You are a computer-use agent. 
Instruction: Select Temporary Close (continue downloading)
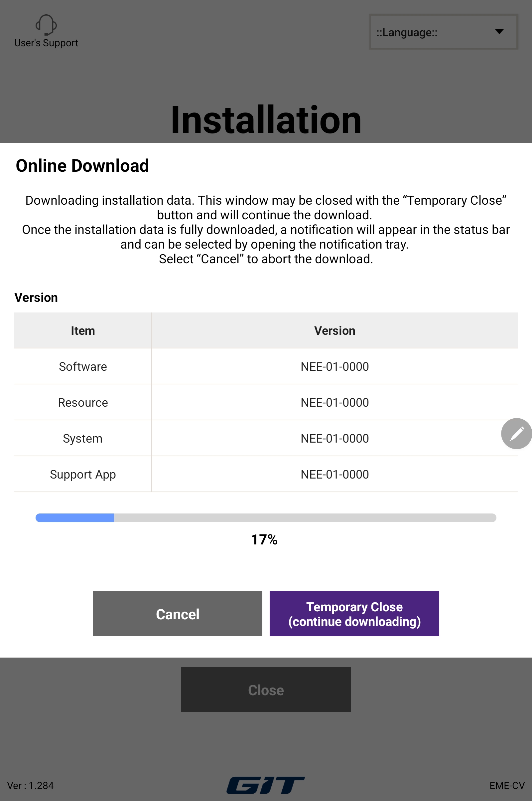coord(354,614)
